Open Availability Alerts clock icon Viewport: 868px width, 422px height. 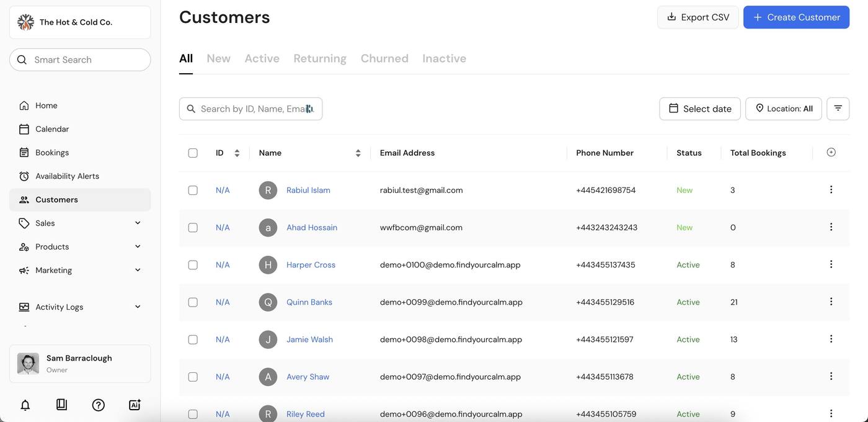pos(24,176)
